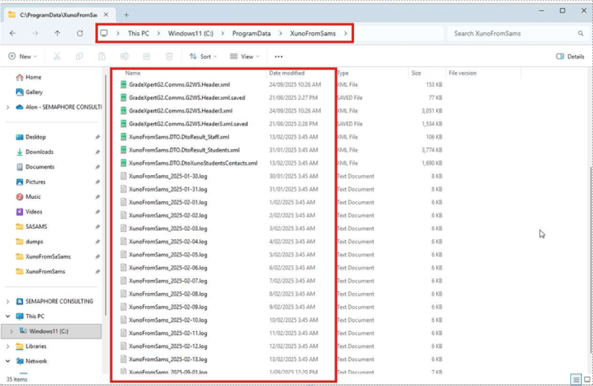Sort by the Size column header
593x386 pixels.
(x=416, y=73)
